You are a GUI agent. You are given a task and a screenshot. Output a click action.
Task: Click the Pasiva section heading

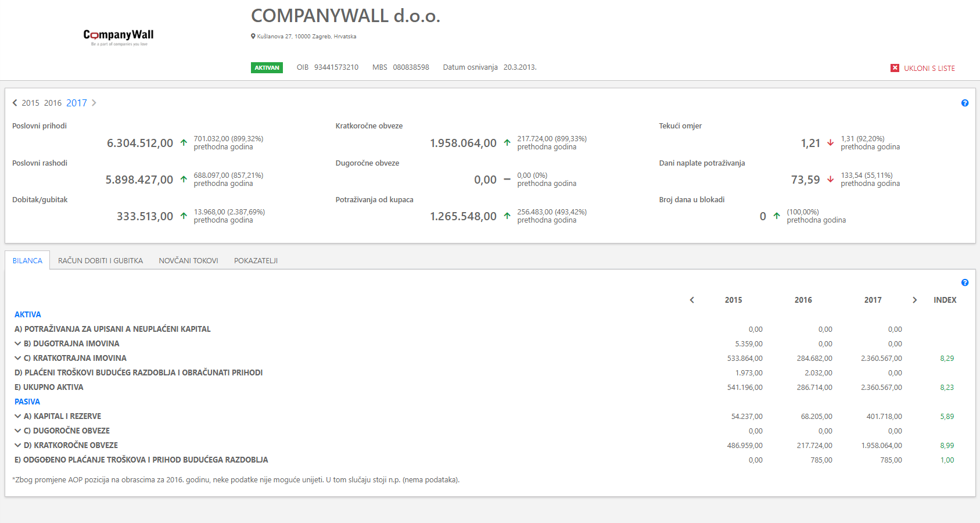click(27, 402)
